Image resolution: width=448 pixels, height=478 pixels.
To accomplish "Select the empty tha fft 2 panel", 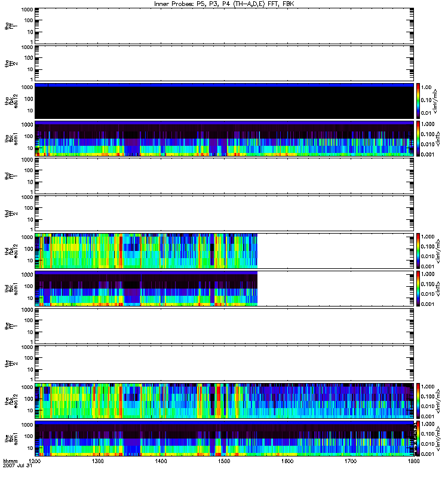I will coord(225,63).
